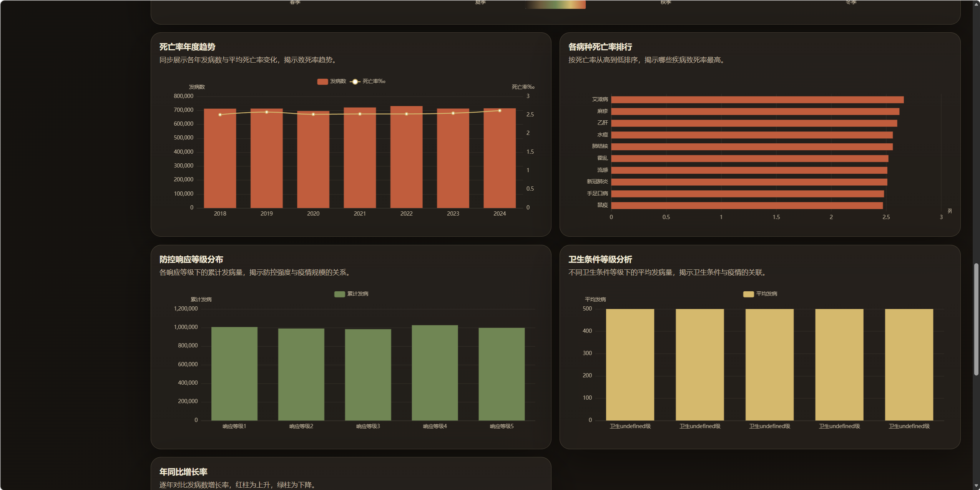Click the vertical scrollbar thumb
The width and height of the screenshot is (980, 490).
[976, 319]
